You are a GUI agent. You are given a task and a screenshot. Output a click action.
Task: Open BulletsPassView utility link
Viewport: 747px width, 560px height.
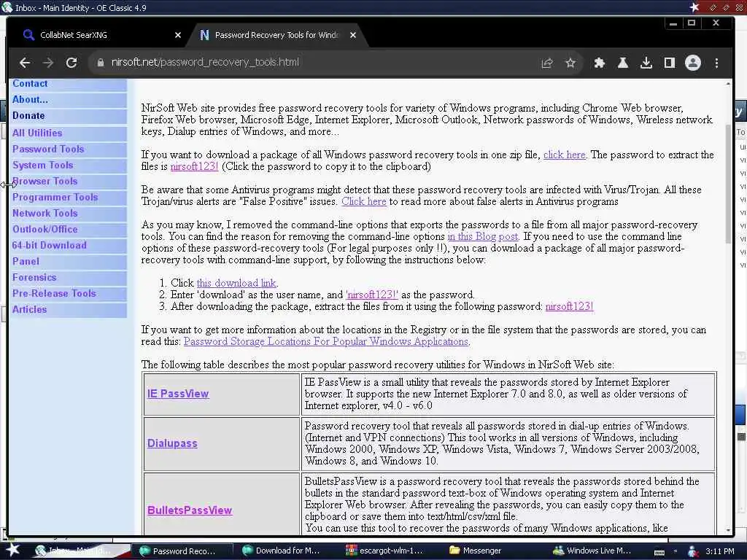pos(190,510)
